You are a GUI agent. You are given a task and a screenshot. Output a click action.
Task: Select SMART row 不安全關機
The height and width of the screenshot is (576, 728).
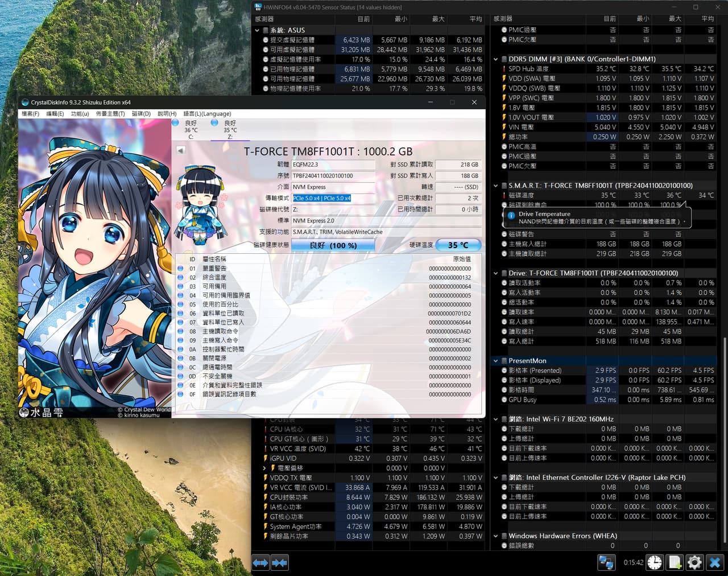(329, 376)
